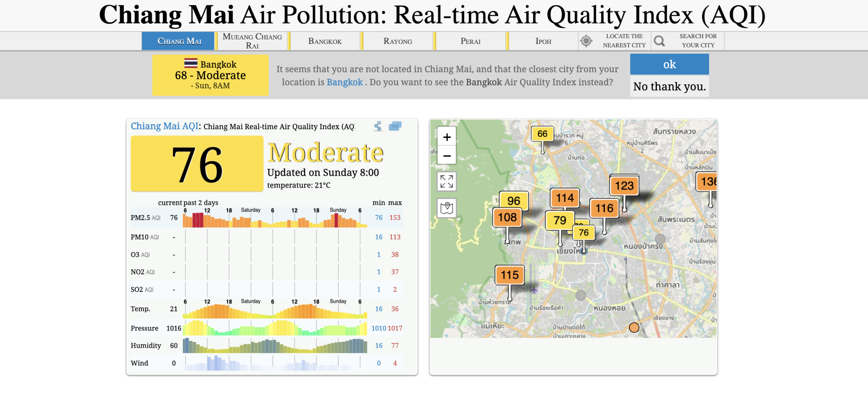Open the Ipoh city tab
This screenshot has width=868, height=401.
[543, 41]
